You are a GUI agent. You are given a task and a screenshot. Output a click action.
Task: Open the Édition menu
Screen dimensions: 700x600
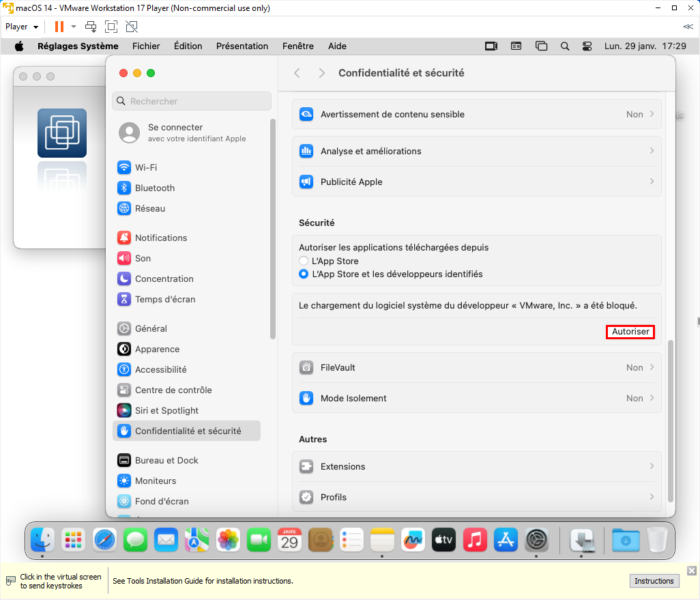click(188, 46)
